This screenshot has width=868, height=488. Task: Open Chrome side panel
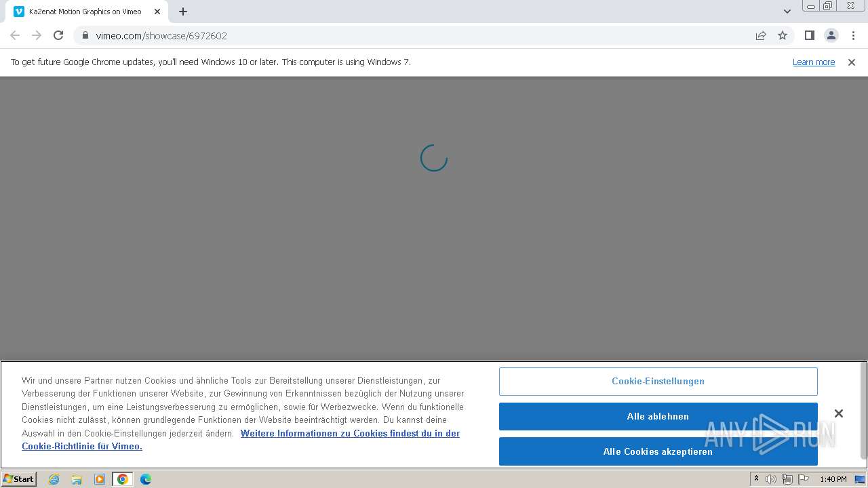(x=809, y=35)
